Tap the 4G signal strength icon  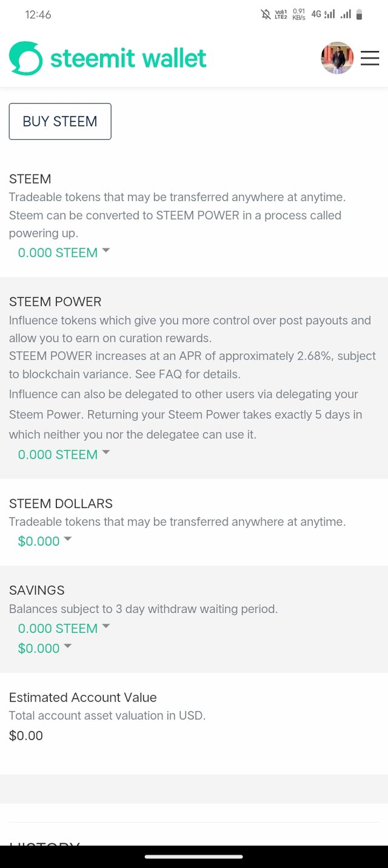coord(323,15)
